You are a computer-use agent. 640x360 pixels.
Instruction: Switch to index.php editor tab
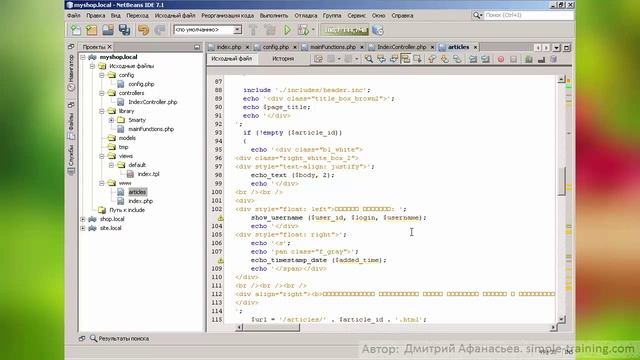(x=229, y=47)
